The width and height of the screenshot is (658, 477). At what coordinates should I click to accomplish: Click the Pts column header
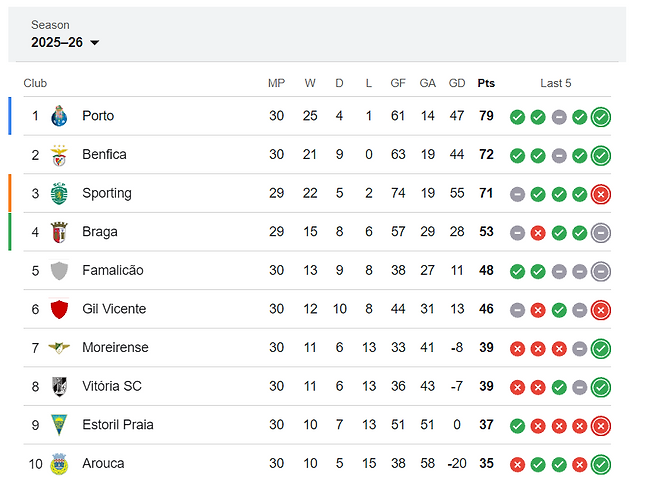pos(486,83)
